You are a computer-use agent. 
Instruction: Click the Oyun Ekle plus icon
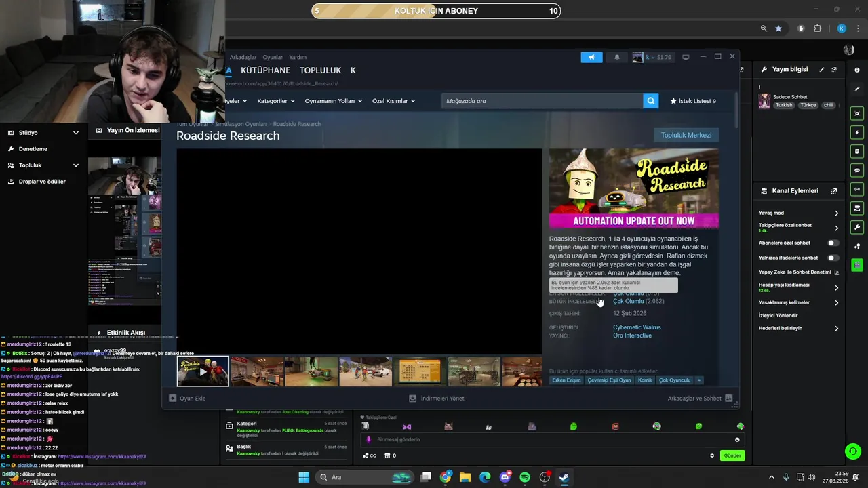point(172,399)
